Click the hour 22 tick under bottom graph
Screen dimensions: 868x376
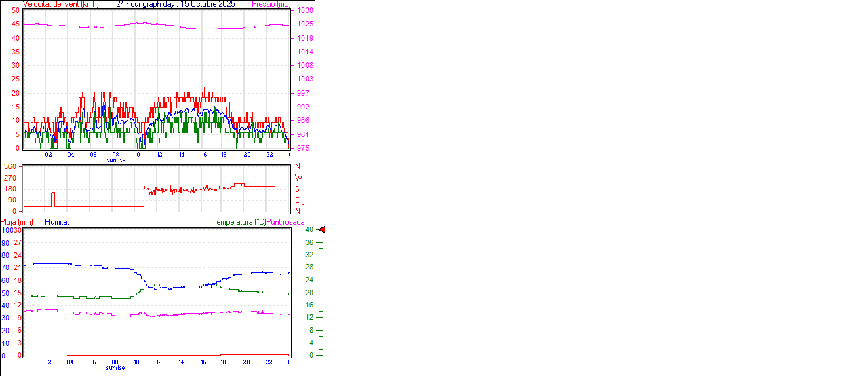pyautogui.click(x=269, y=362)
